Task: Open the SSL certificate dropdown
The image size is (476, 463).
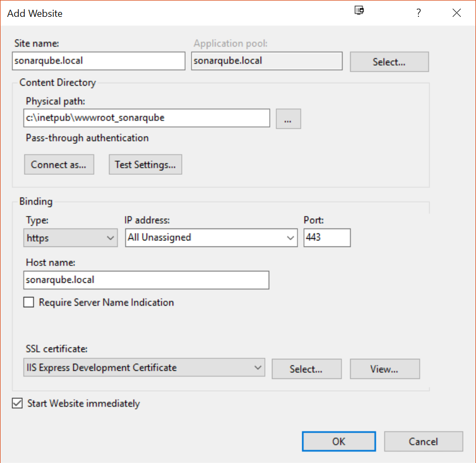Action: tap(144, 367)
